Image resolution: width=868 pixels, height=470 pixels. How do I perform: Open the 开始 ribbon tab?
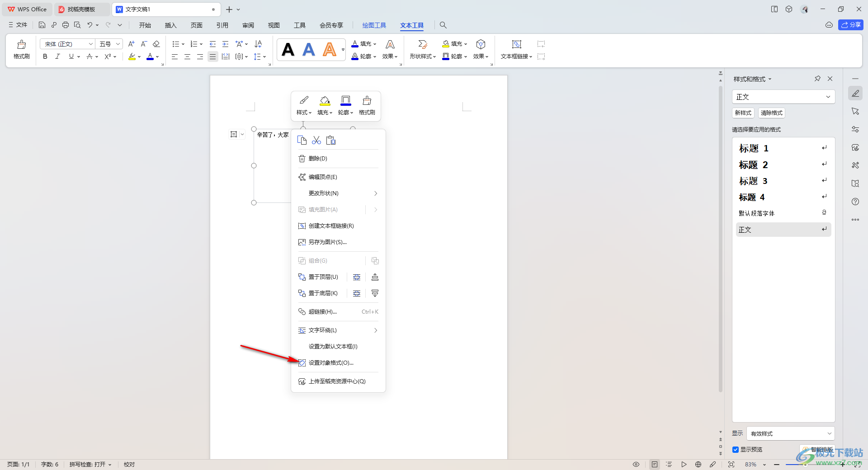[145, 25]
